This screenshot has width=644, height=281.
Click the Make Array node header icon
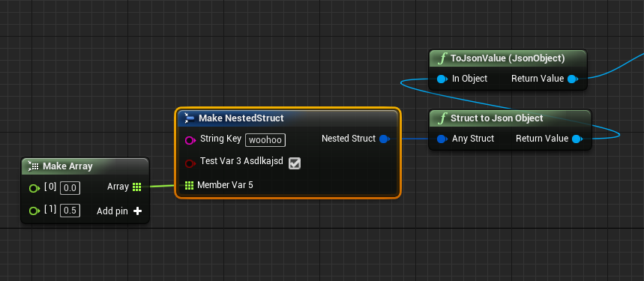click(x=33, y=166)
